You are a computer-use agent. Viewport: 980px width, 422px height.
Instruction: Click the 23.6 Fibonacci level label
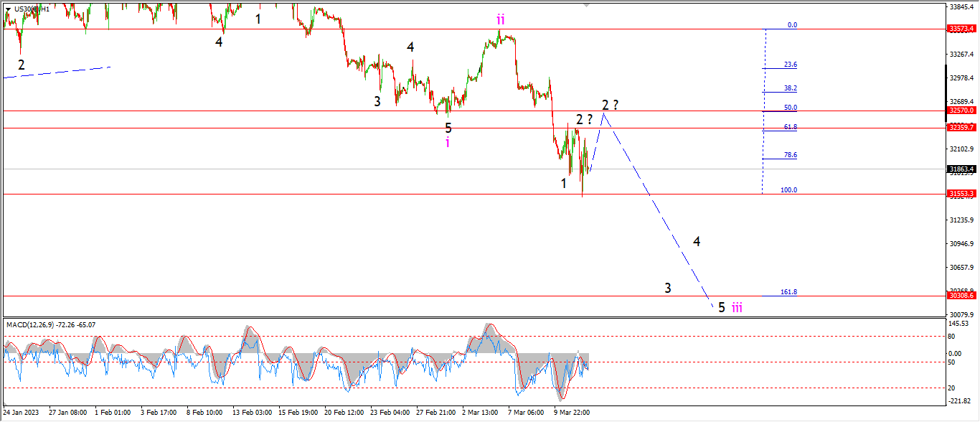click(x=791, y=65)
